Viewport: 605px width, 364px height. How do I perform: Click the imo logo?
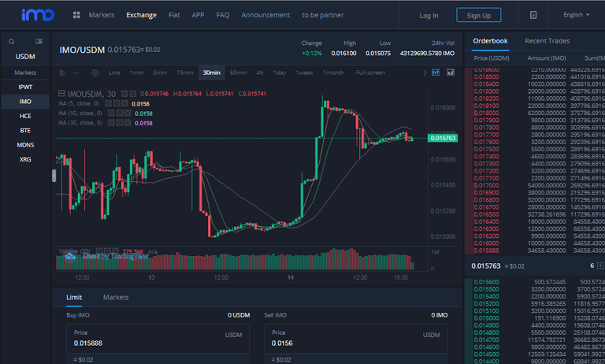(38, 15)
